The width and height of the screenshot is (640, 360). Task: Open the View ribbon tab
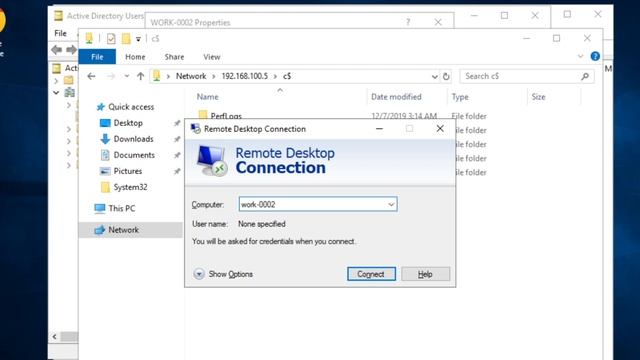pos(211,57)
